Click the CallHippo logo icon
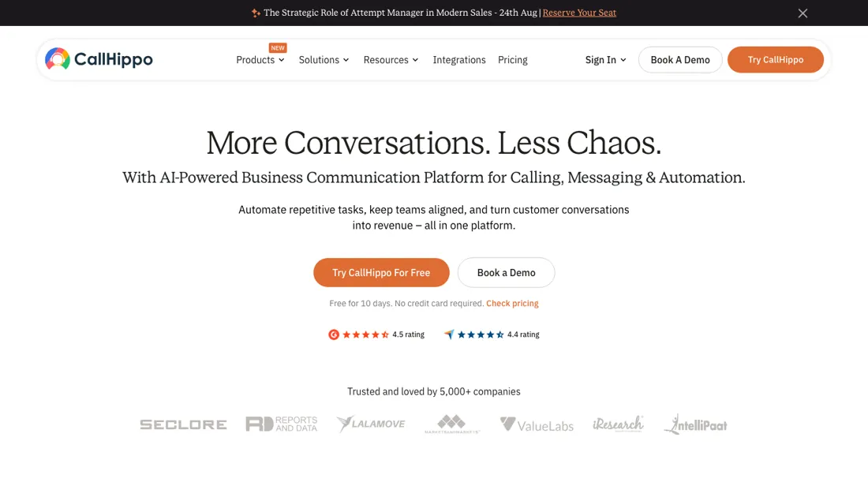 click(58, 58)
